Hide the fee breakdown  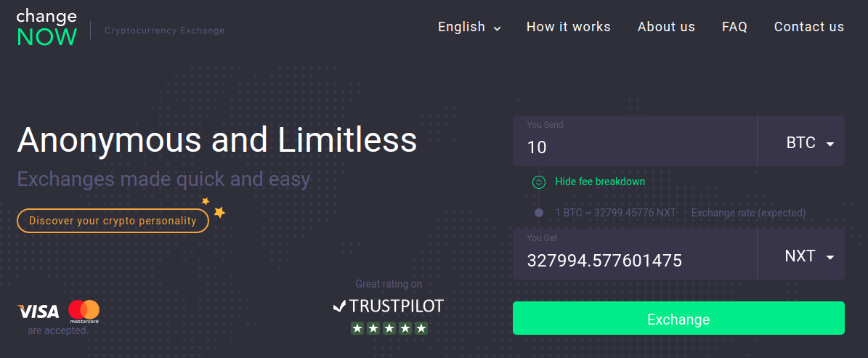click(x=600, y=182)
